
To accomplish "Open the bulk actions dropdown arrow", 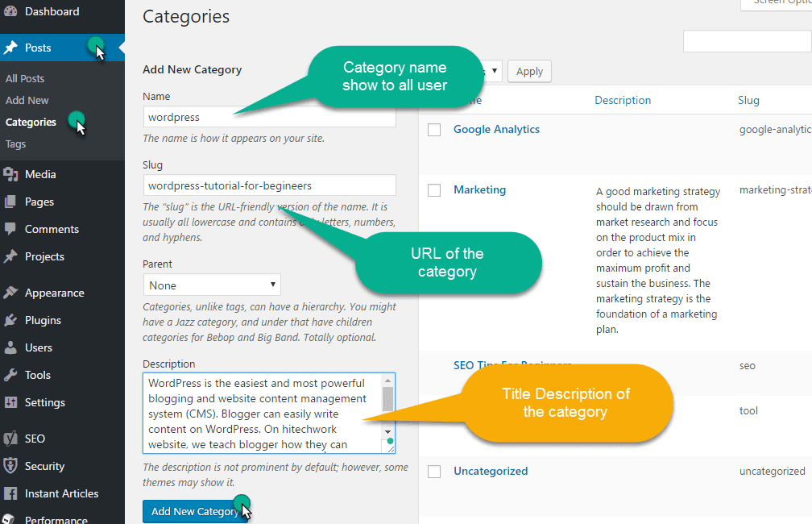I will pos(495,71).
